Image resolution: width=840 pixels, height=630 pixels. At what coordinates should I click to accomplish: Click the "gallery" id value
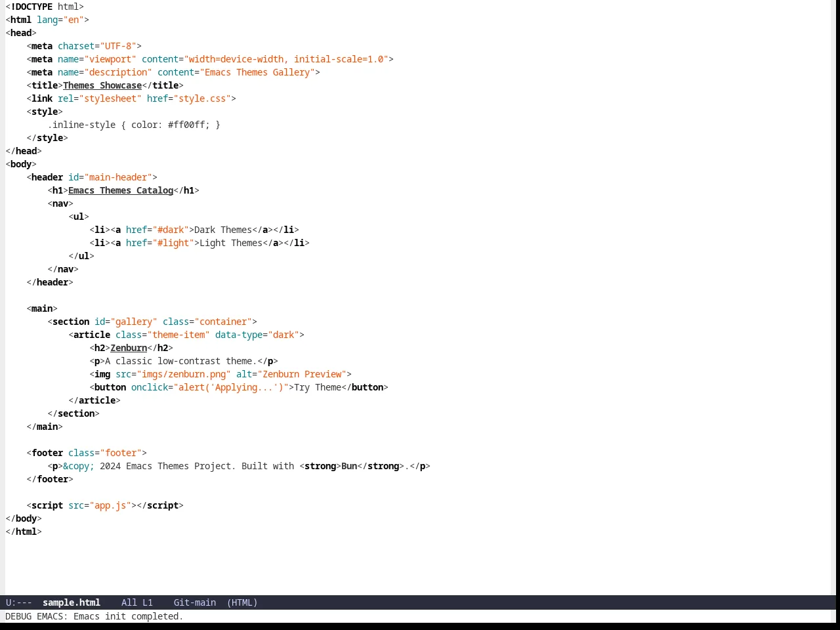[134, 322]
